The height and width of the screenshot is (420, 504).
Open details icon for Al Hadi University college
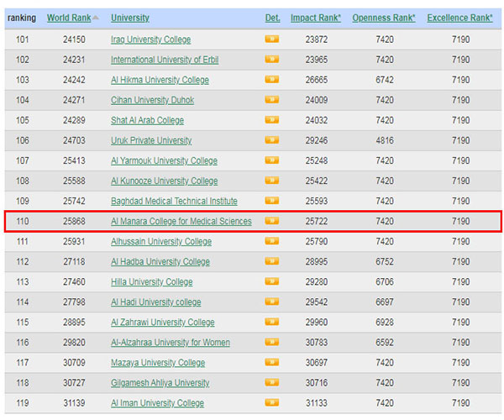(x=271, y=302)
